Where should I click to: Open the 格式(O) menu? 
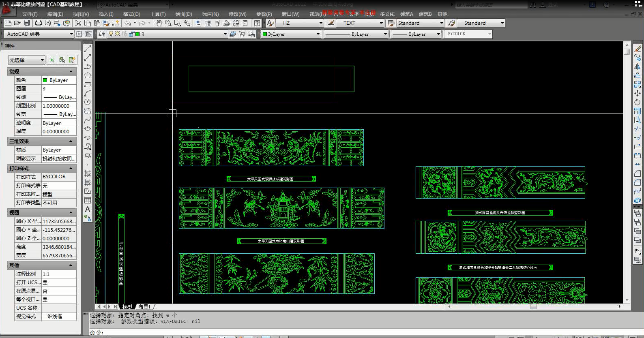pos(131,14)
